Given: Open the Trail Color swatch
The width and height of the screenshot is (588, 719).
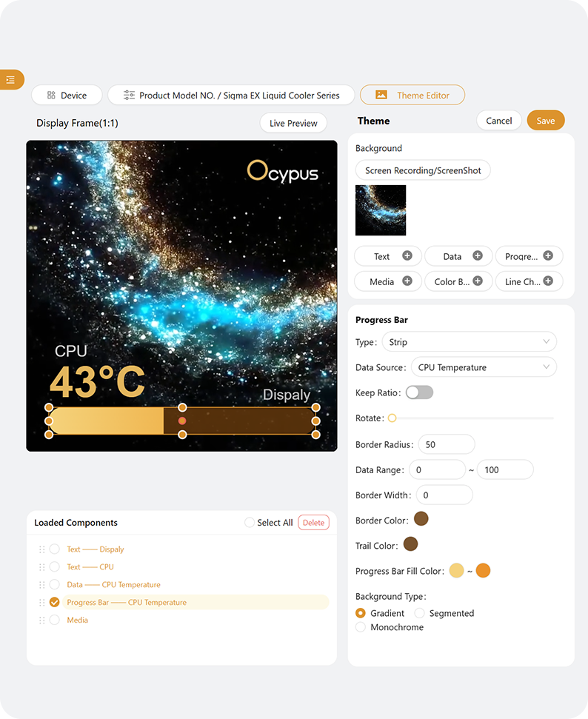Looking at the screenshot, I should (x=410, y=545).
